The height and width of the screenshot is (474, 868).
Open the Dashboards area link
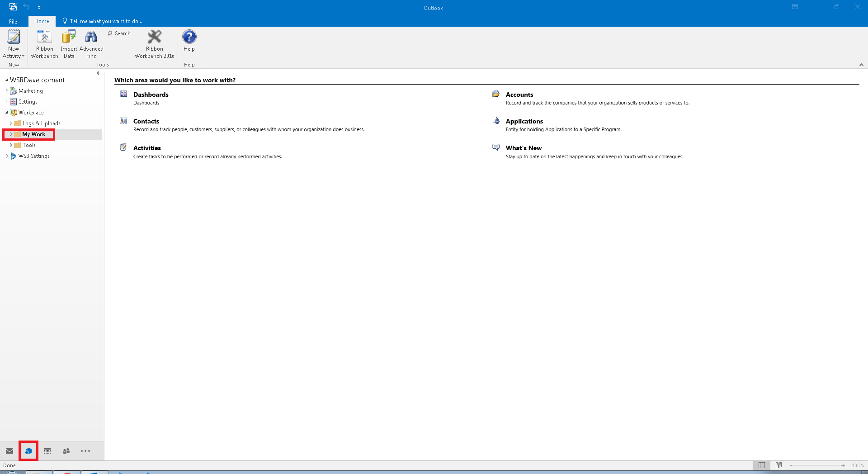(x=151, y=95)
